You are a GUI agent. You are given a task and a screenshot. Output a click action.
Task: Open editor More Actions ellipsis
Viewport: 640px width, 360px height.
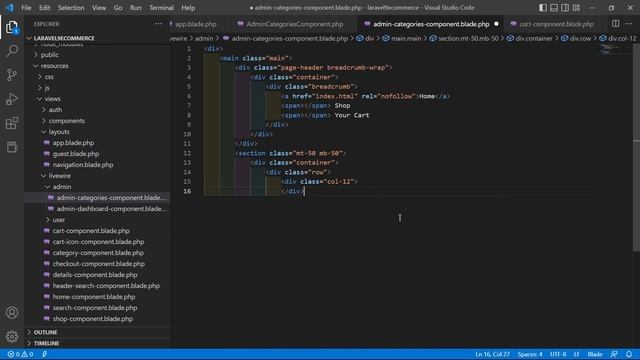click(629, 24)
